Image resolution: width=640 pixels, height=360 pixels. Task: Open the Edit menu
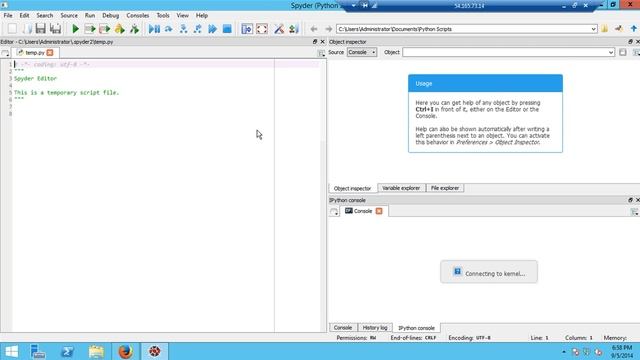pyautogui.click(x=24, y=15)
